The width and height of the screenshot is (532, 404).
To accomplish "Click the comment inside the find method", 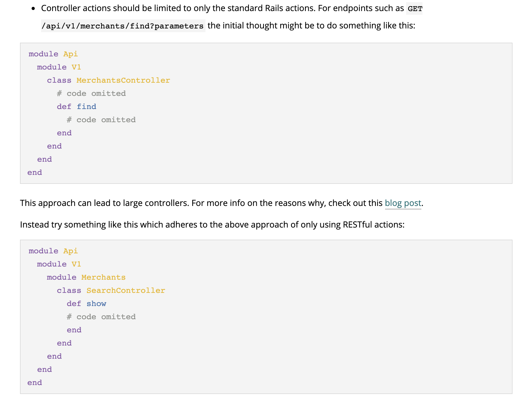I will point(101,120).
